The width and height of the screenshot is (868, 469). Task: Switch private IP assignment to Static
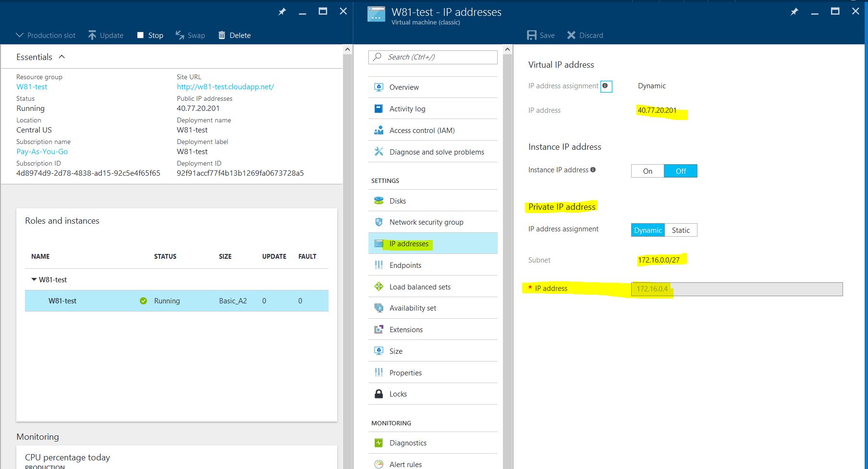pos(680,230)
